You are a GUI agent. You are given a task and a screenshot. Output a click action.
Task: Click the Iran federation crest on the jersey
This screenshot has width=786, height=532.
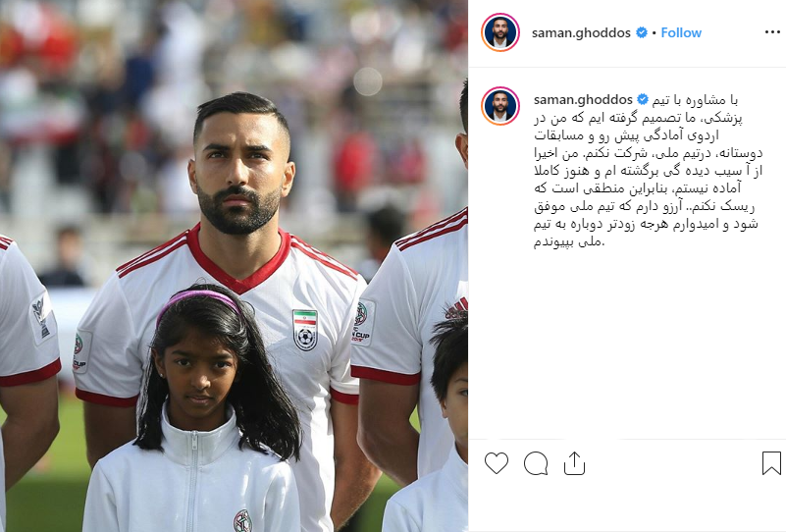[305, 330]
